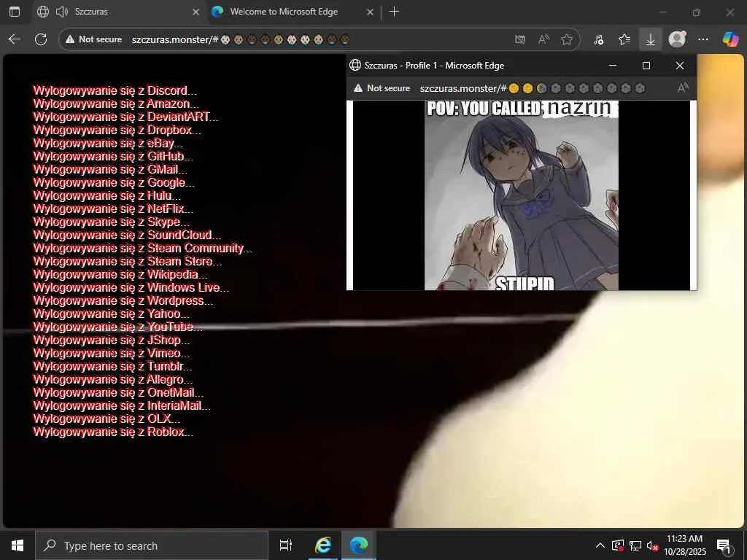
Task: Launch Internet Explorer from taskbar
Action: 323,545
